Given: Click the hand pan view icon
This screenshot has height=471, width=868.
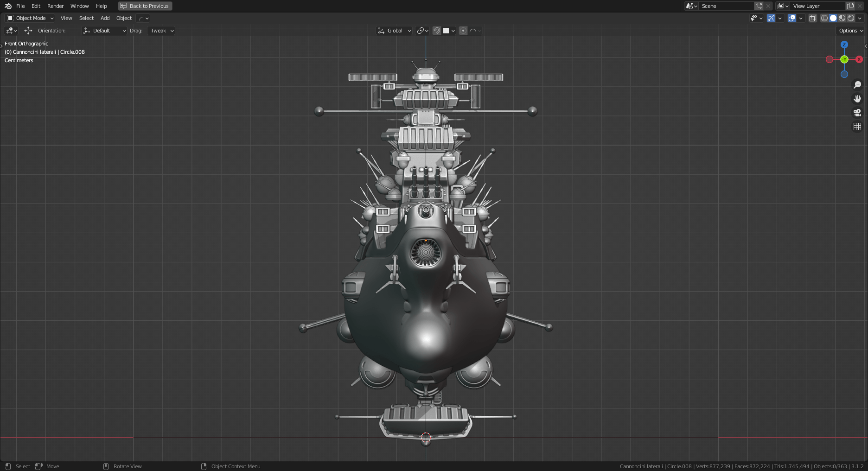Looking at the screenshot, I should click(857, 99).
